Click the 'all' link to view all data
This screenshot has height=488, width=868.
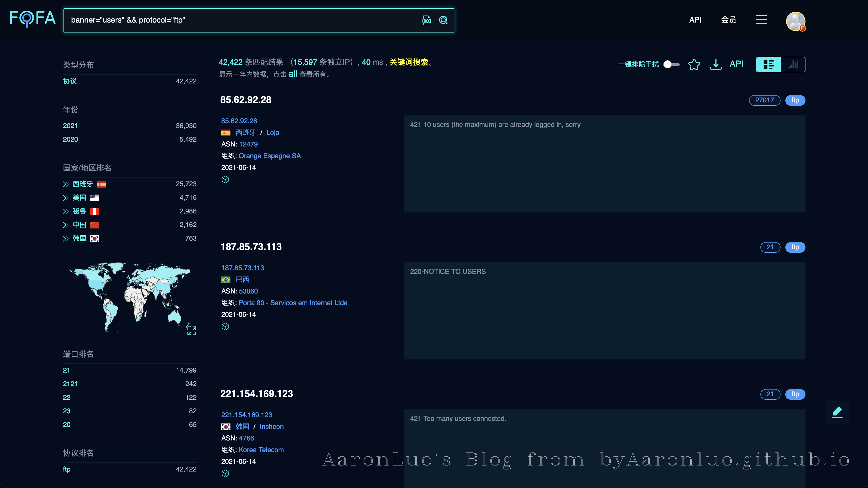click(x=292, y=74)
